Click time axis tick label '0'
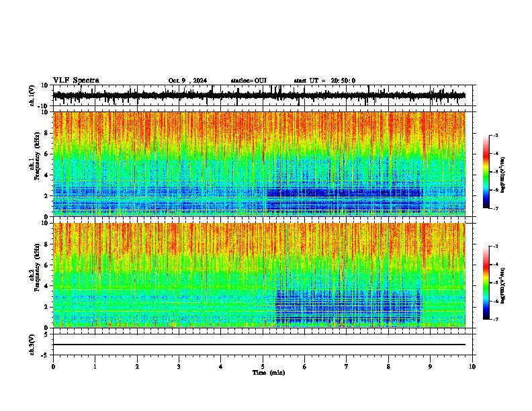This screenshot has width=532, height=411. (x=53, y=367)
